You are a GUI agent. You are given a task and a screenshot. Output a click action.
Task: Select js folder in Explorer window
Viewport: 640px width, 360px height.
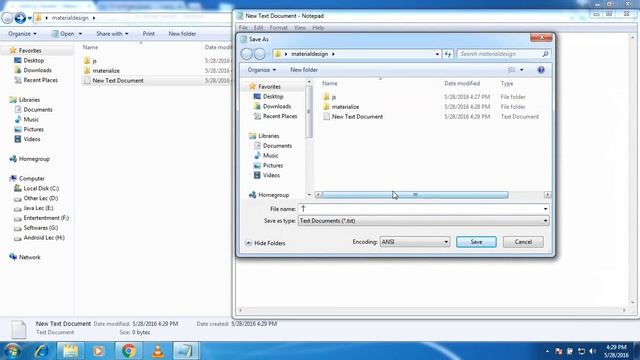coord(94,61)
